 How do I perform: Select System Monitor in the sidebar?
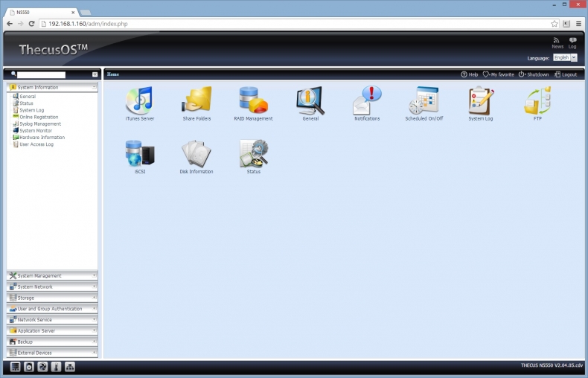pyautogui.click(x=36, y=130)
